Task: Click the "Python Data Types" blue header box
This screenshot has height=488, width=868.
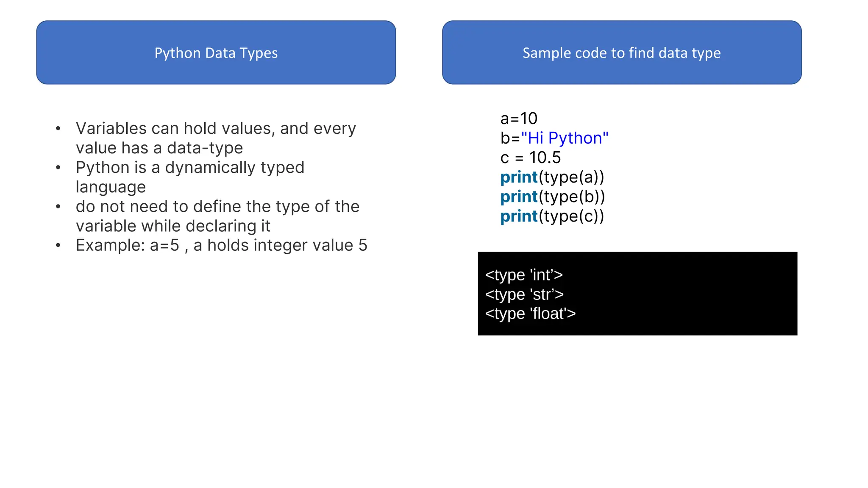Action: click(216, 53)
